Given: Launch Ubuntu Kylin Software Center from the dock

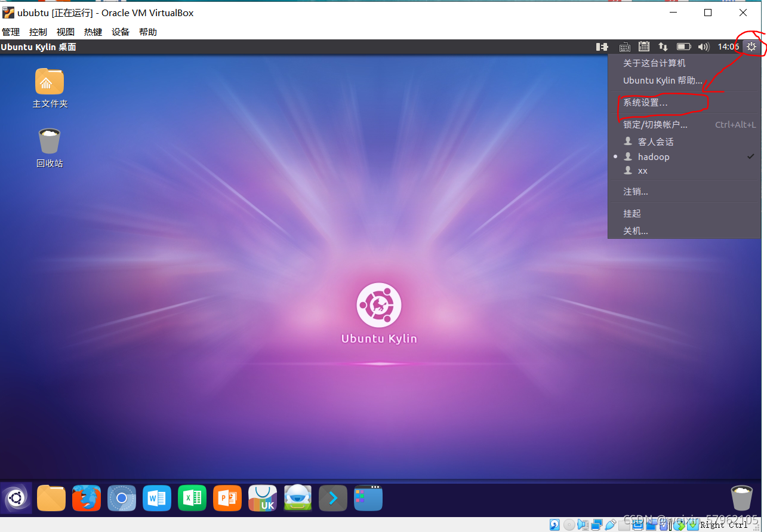Looking at the screenshot, I should tap(263, 498).
